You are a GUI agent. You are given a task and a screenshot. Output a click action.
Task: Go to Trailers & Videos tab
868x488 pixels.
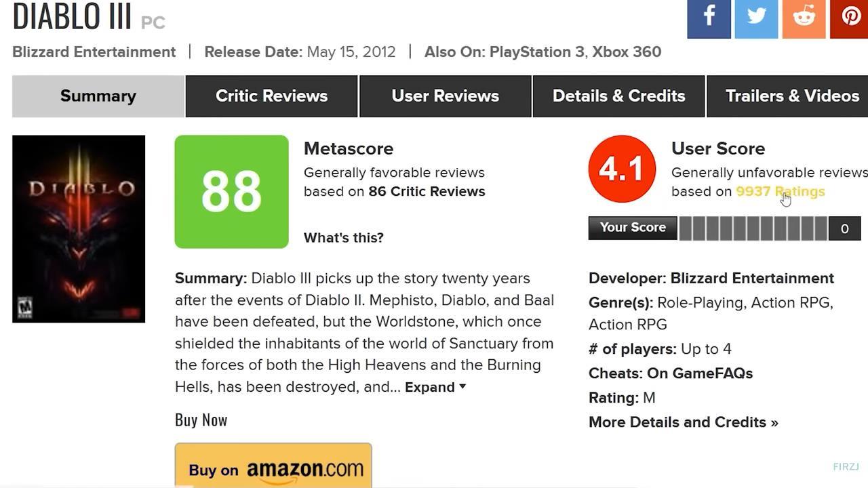[x=787, y=96]
